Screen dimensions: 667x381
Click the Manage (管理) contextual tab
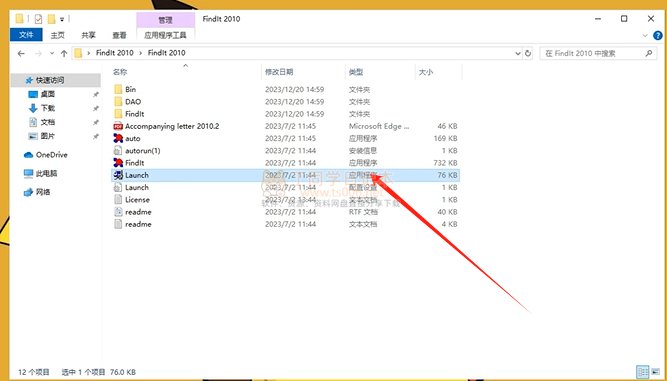[x=165, y=20]
